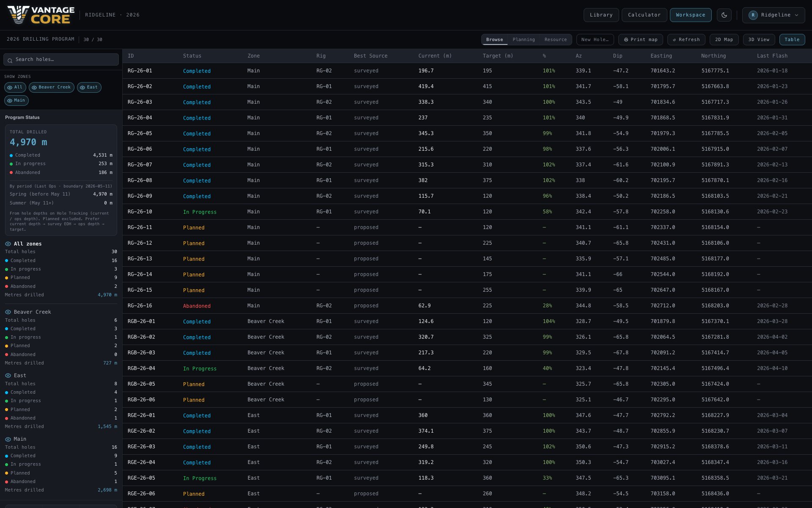The height and width of the screenshot is (508, 812).
Task: Click the 4,970 m total drilled value
Action: click(x=28, y=142)
